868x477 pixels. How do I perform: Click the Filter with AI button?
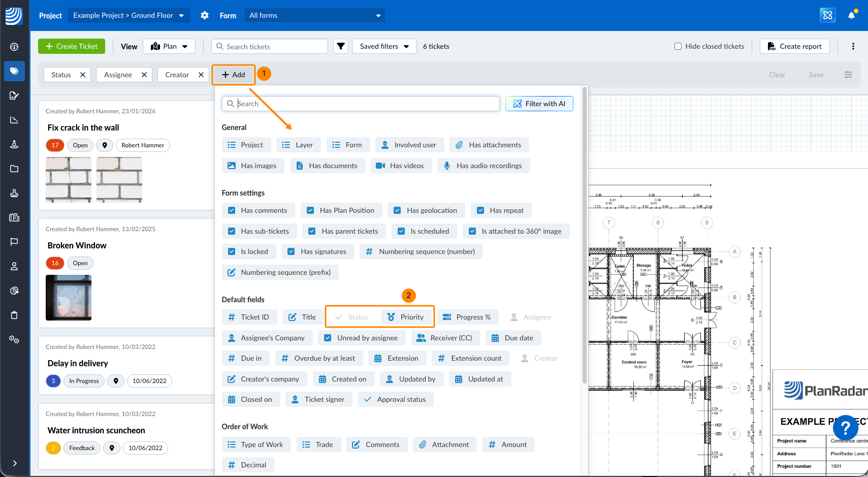pos(539,104)
